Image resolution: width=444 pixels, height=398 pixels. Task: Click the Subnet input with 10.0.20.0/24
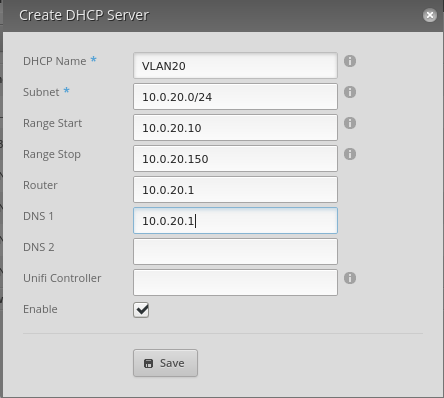pyautogui.click(x=235, y=97)
